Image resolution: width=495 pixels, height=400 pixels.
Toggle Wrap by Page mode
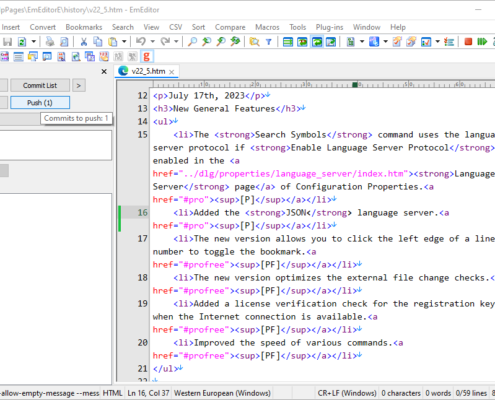click(x=331, y=42)
